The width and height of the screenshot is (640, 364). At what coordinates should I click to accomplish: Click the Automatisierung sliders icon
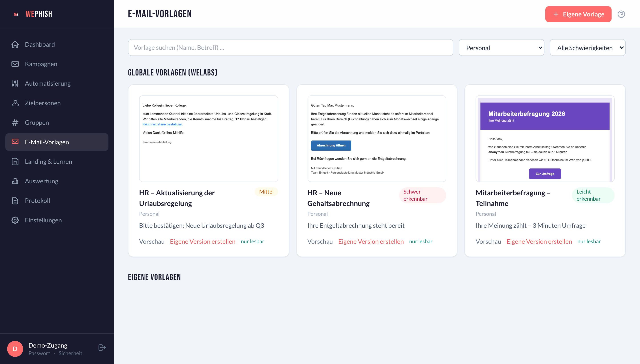[15, 83]
